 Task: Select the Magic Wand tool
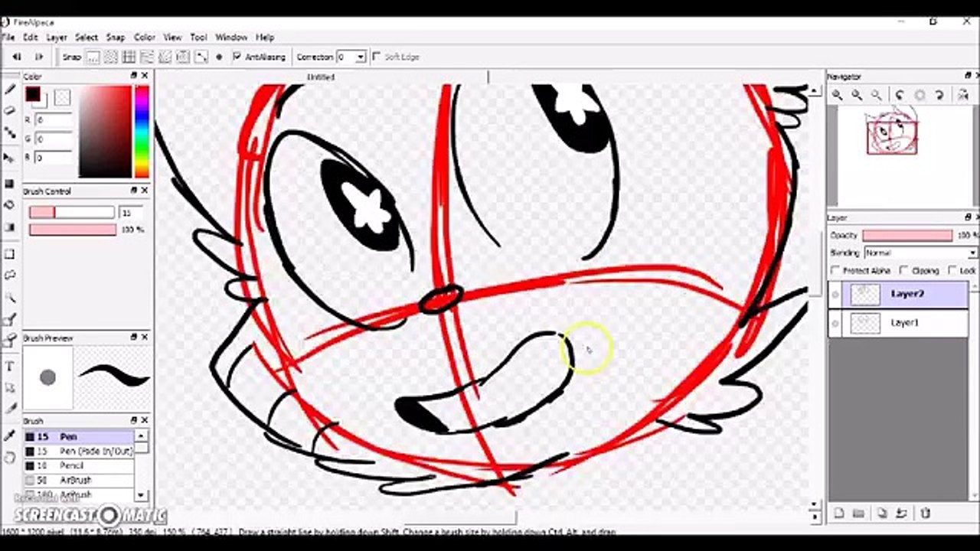10,298
